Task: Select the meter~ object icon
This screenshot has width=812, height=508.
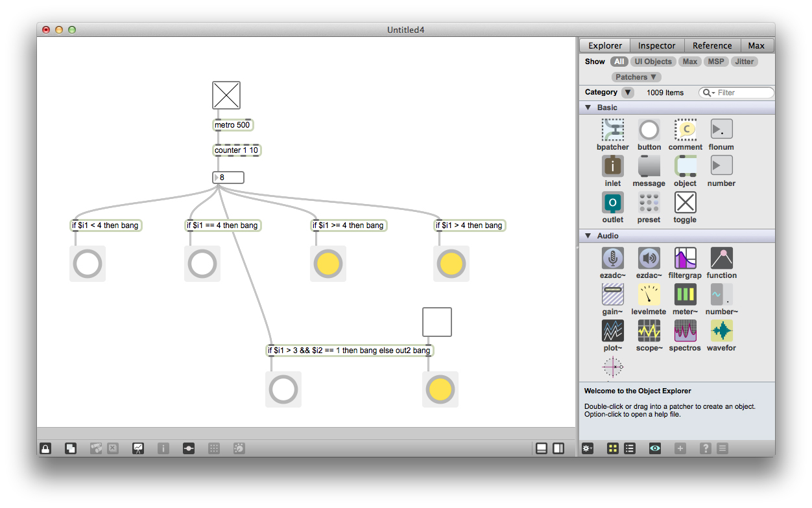Action: (x=686, y=294)
